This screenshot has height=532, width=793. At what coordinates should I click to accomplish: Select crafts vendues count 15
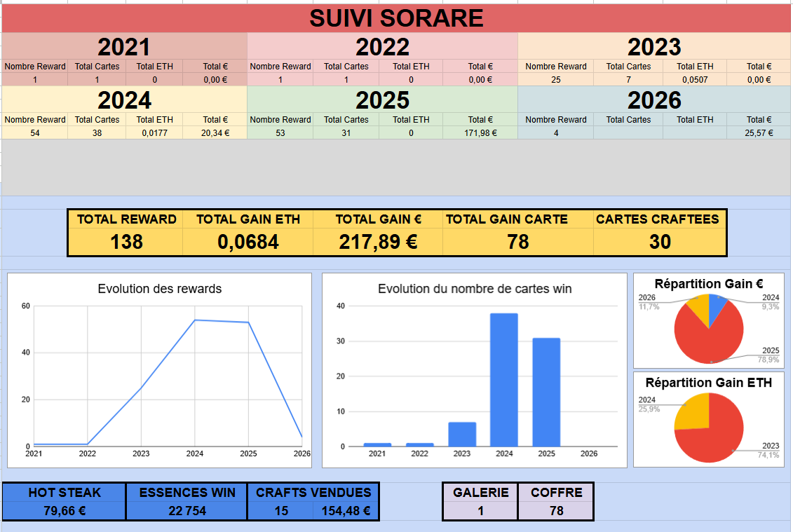point(281,511)
